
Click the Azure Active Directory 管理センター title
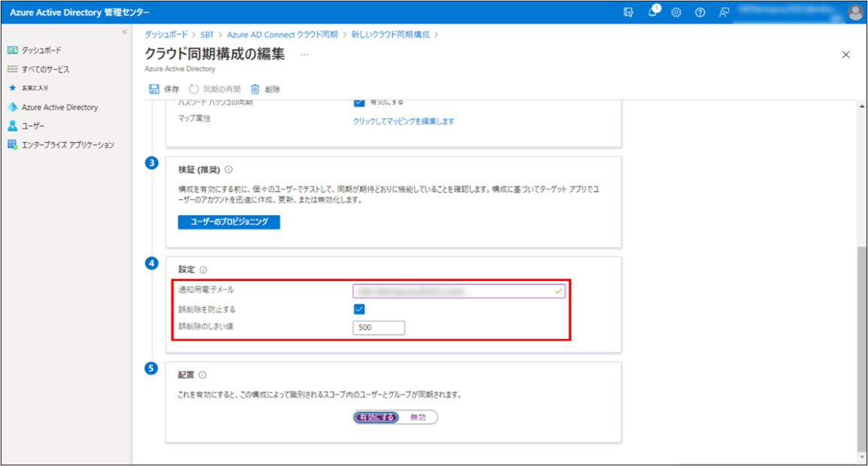pyautogui.click(x=80, y=12)
